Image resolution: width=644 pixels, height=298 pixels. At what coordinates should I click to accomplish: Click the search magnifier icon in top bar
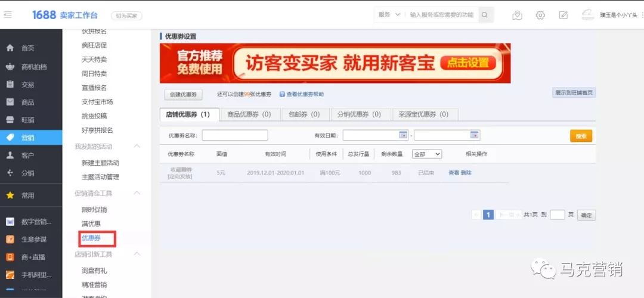[486, 15]
